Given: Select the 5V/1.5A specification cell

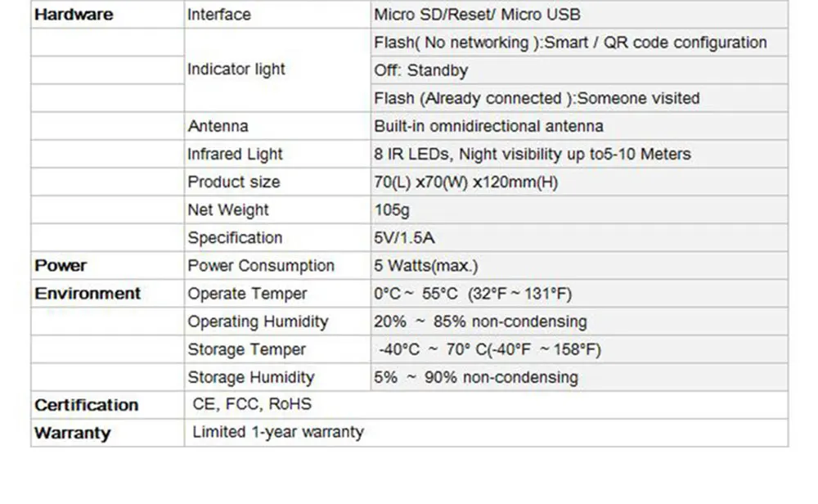Looking at the screenshot, I should coord(579,238).
